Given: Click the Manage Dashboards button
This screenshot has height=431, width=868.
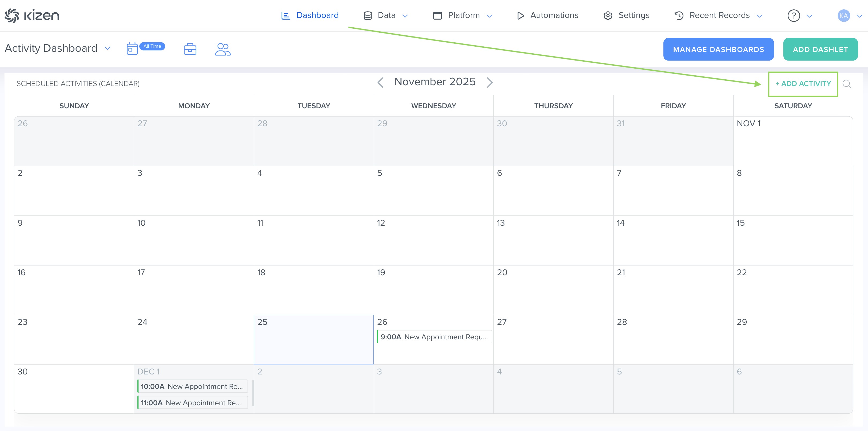Looking at the screenshot, I should (x=718, y=50).
